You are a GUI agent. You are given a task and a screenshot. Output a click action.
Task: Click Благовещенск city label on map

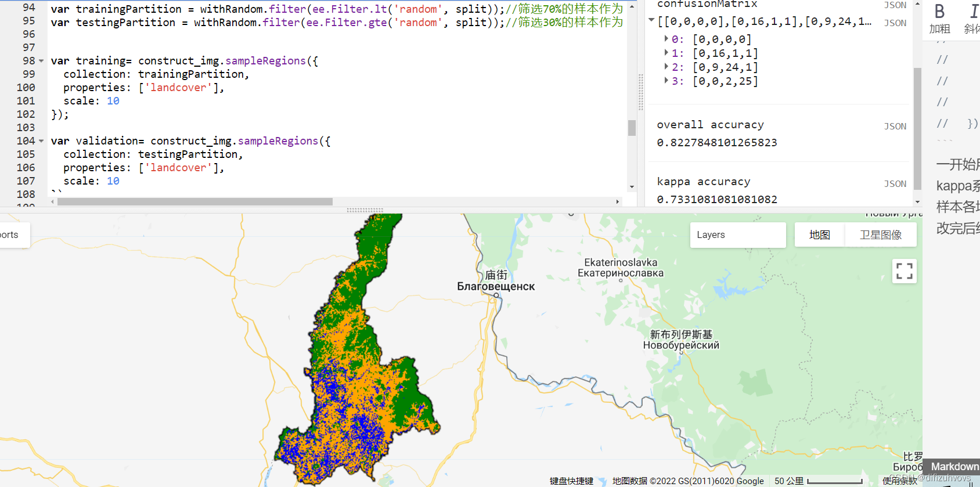tap(496, 287)
